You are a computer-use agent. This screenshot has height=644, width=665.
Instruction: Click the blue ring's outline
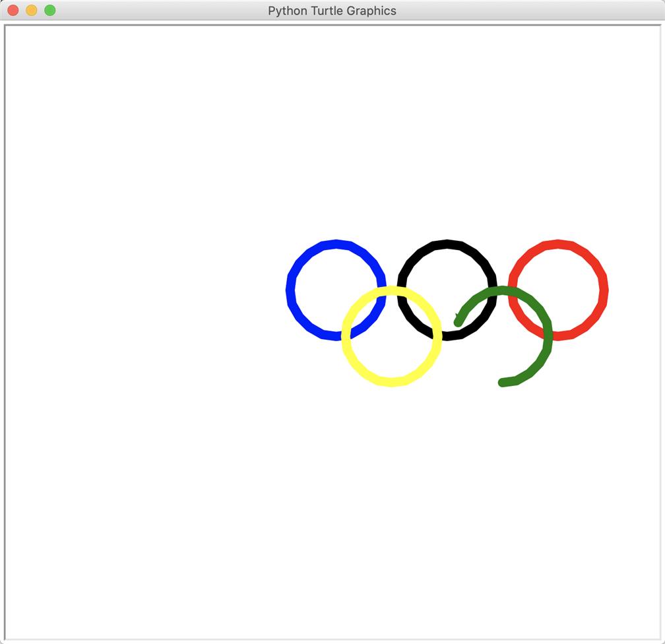(291, 290)
